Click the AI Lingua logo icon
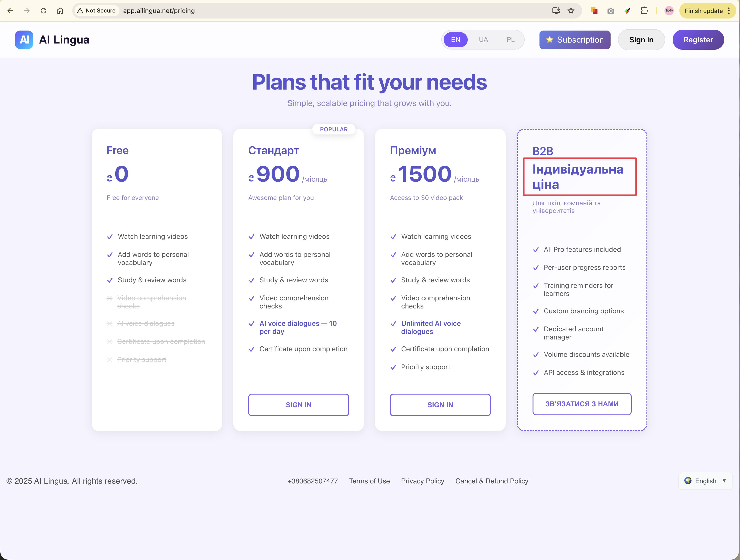The width and height of the screenshot is (740, 560). pos(24,40)
